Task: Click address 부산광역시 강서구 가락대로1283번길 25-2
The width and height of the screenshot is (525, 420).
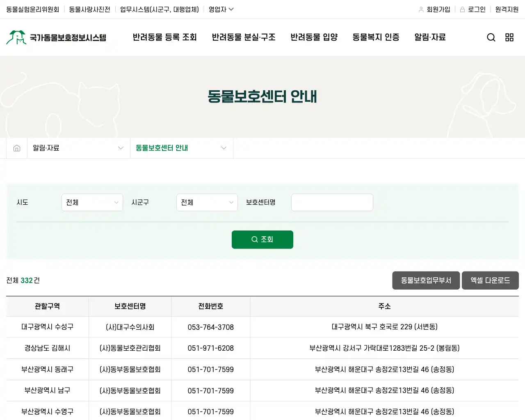Action: 385,348
